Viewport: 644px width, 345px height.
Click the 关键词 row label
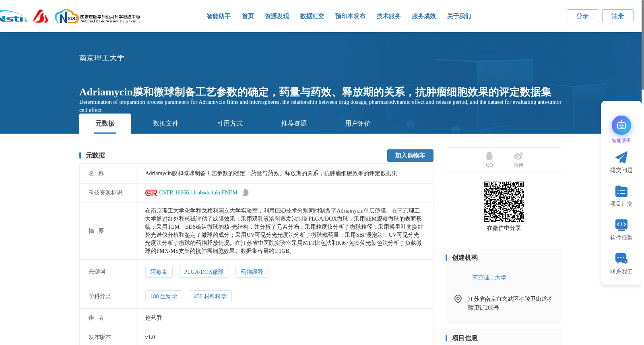[97, 272]
